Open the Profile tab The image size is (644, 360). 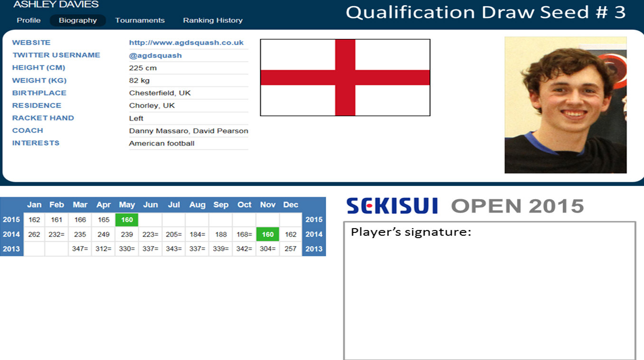[x=28, y=20]
